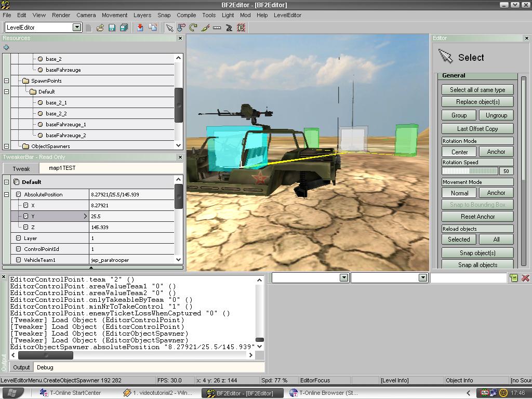Open the Compile menu
This screenshot has width=532, height=399.
(x=187, y=15)
